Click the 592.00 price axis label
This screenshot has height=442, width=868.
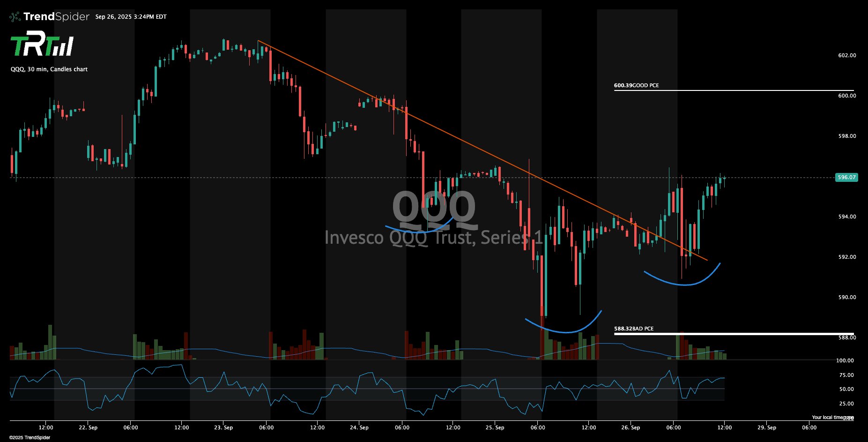(x=847, y=257)
